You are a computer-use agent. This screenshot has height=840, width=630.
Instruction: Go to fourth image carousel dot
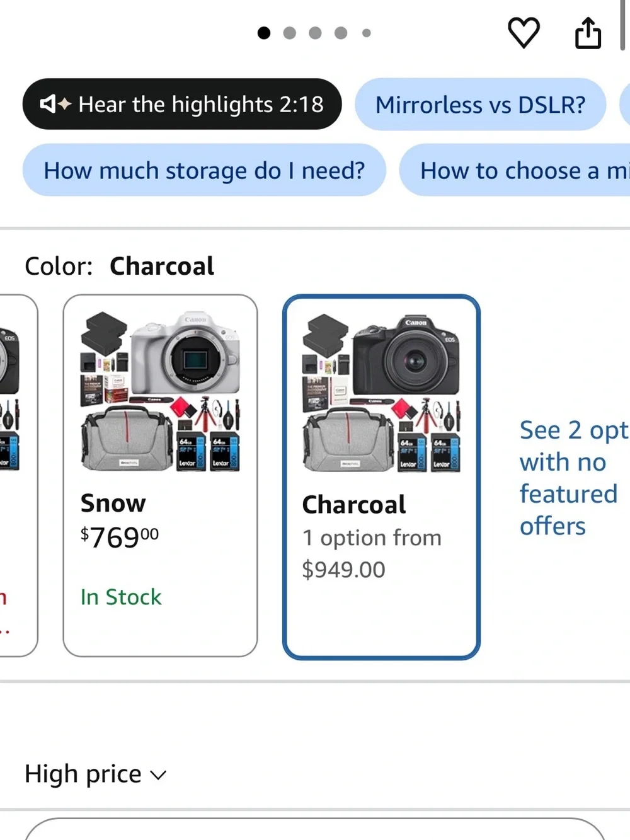click(x=341, y=33)
